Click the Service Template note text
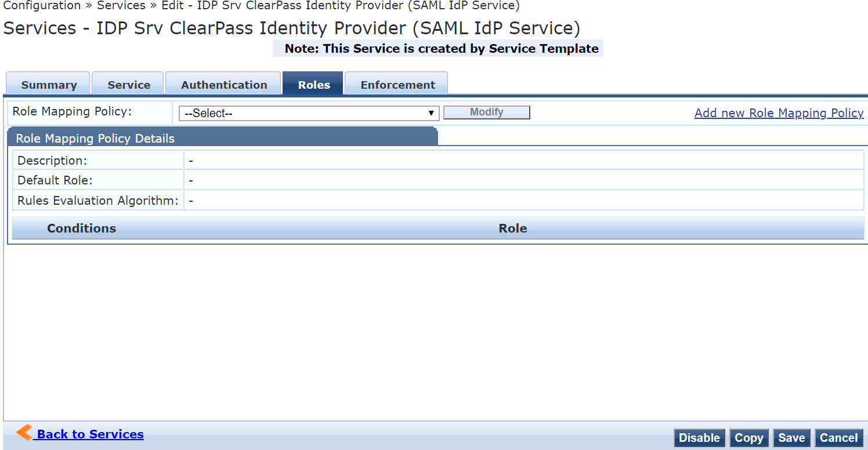The width and height of the screenshot is (868, 450). pyautogui.click(x=442, y=49)
